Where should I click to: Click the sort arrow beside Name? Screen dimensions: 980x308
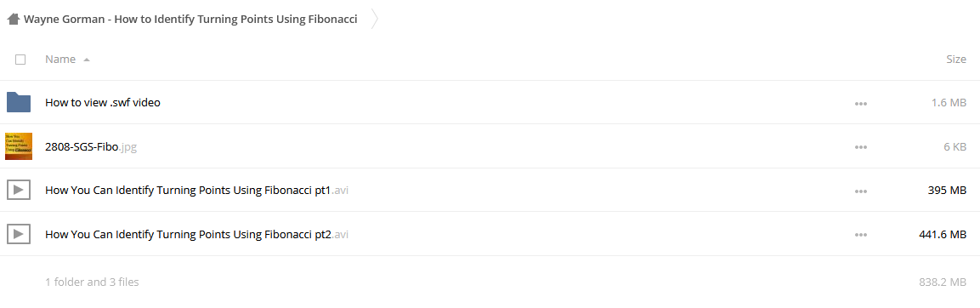[86, 60]
